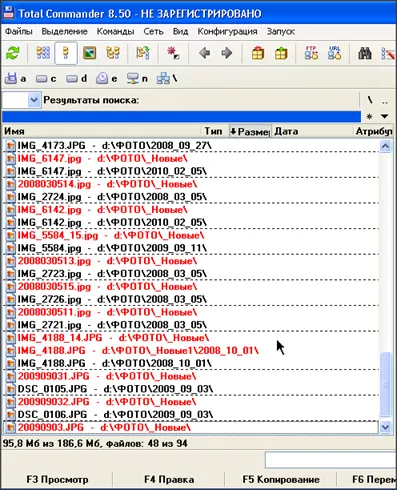Image resolution: width=397 pixels, height=490 pixels.
Task: Open the FTP connect icon
Action: coord(311,53)
